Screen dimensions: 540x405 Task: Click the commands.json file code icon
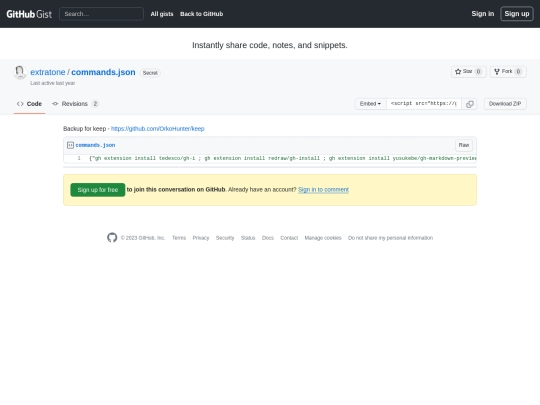click(70, 145)
